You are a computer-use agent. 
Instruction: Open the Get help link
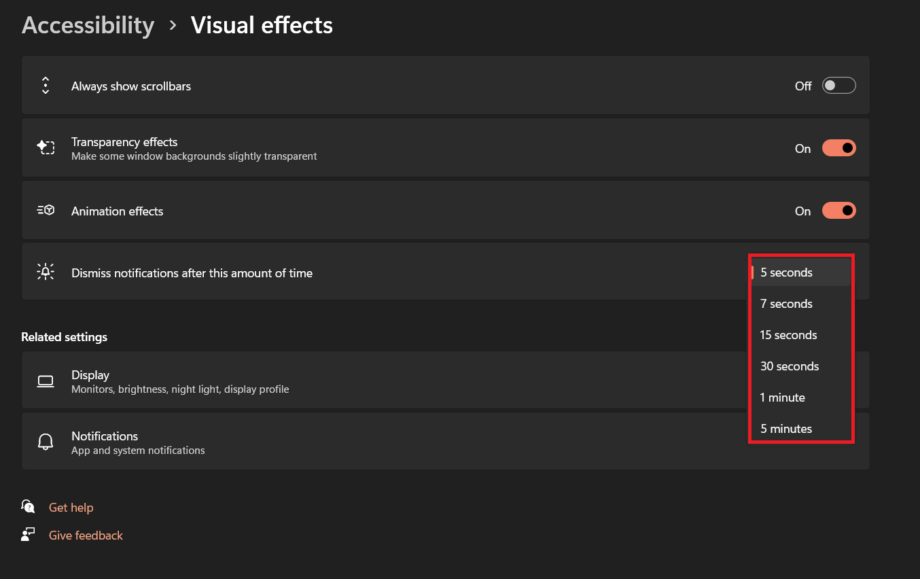71,507
